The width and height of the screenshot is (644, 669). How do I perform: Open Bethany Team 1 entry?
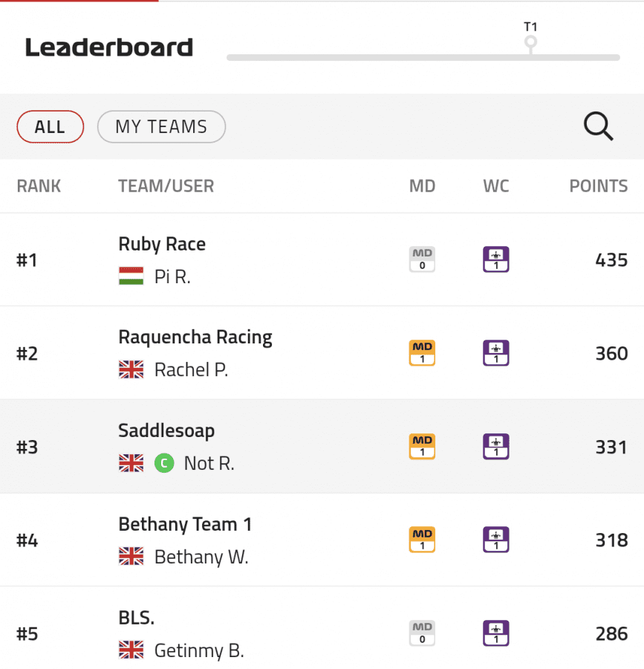click(185, 524)
